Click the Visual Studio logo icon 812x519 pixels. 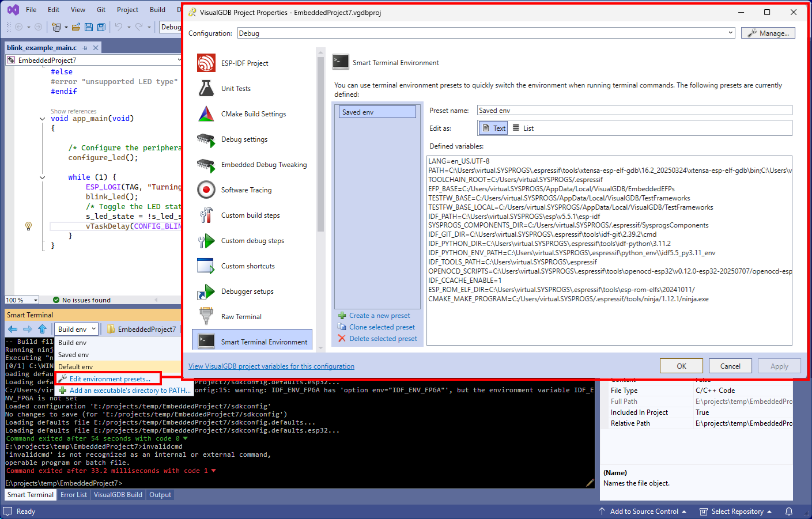13,10
